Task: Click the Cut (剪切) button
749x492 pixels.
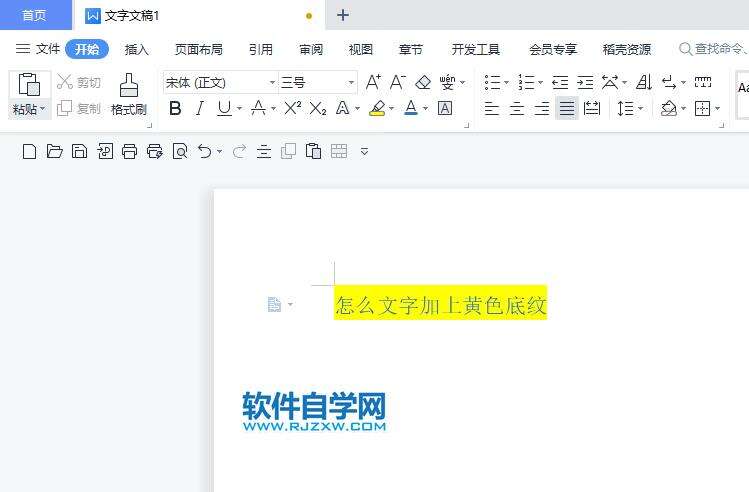Action: point(79,82)
